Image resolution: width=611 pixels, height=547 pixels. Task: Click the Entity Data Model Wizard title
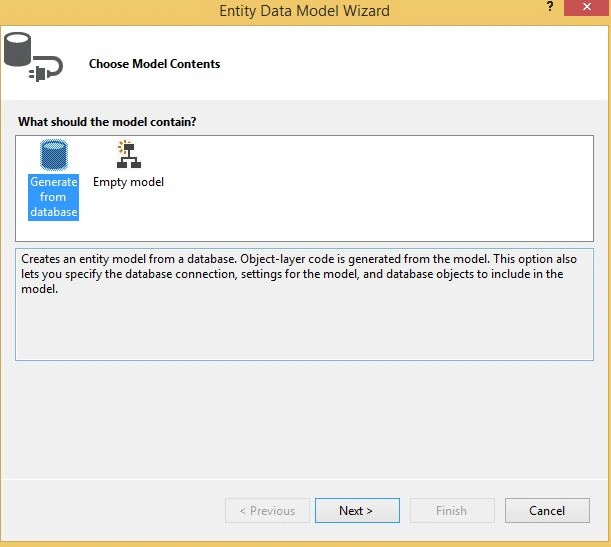click(x=304, y=11)
